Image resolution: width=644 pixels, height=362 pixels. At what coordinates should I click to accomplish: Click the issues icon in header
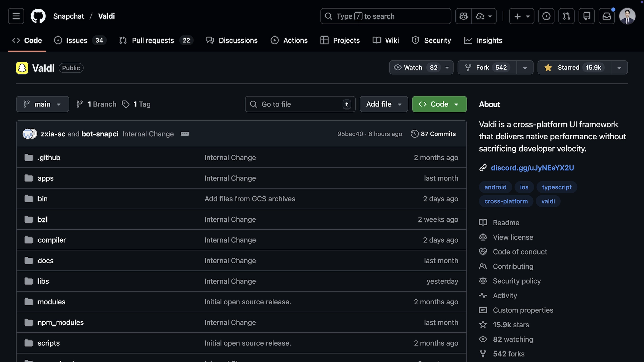pyautogui.click(x=546, y=16)
